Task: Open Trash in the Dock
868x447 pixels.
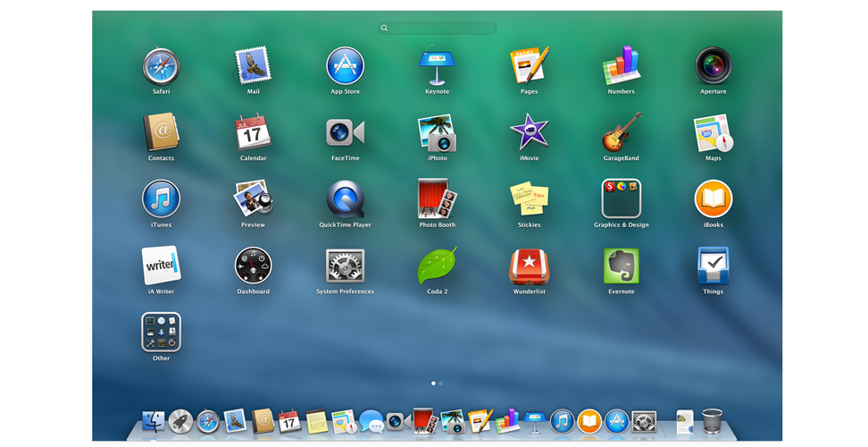Action: (712, 421)
